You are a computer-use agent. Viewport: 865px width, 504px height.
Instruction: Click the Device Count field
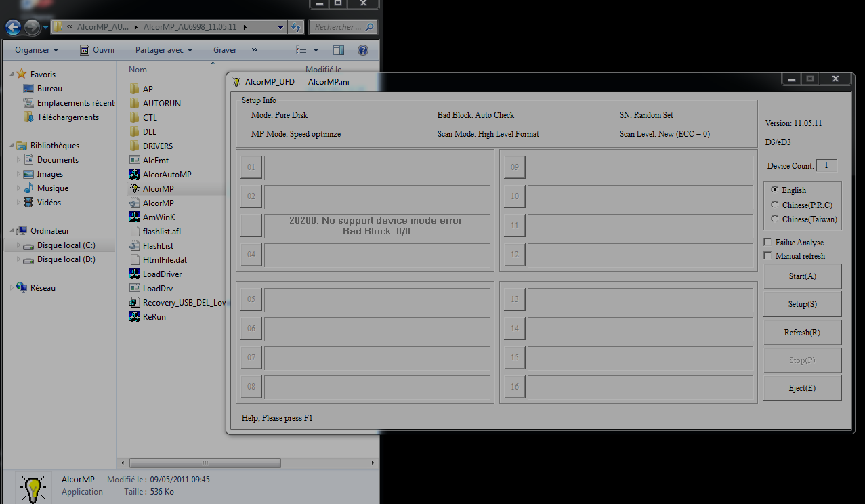point(826,165)
